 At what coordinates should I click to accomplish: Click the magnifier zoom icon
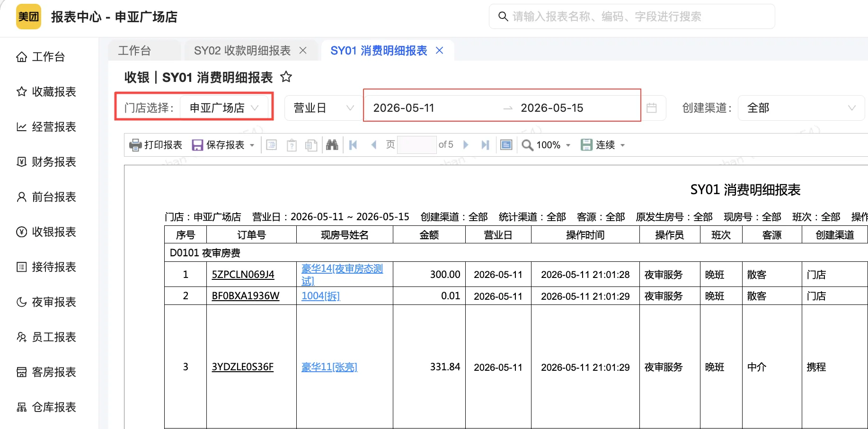coord(527,145)
